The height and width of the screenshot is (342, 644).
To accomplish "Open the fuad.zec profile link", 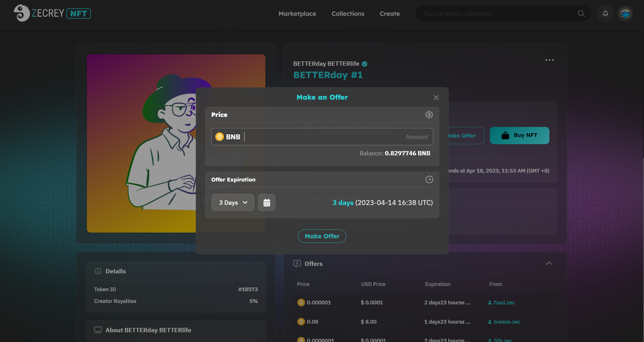I will [504, 302].
